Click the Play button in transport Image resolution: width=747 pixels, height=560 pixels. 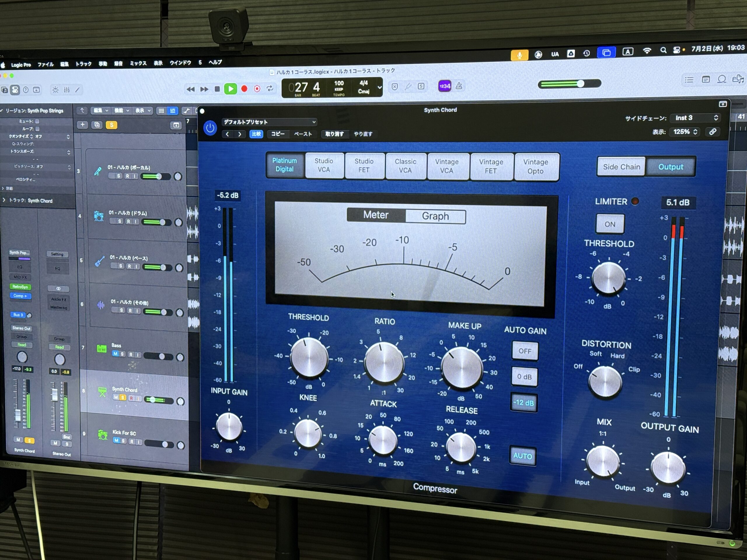(231, 89)
